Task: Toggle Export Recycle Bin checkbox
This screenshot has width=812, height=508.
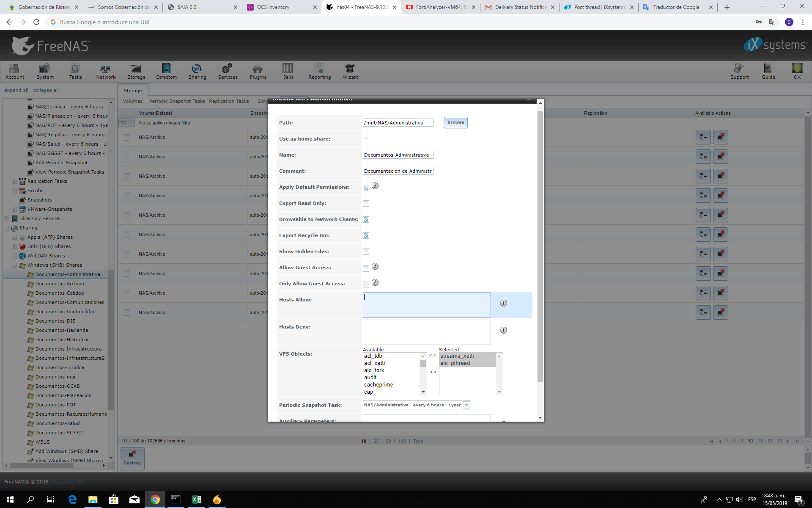Action: tap(366, 235)
